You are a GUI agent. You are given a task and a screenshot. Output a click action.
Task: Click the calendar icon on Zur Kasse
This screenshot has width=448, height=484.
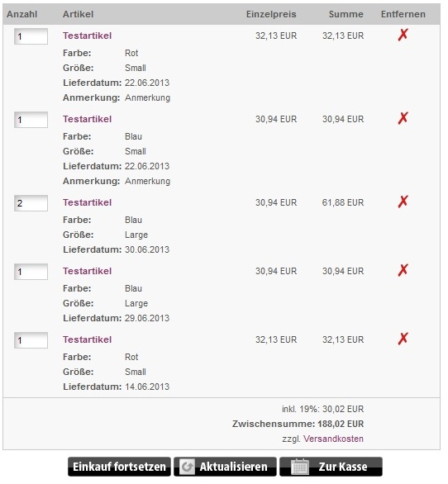pyautogui.click(x=300, y=467)
